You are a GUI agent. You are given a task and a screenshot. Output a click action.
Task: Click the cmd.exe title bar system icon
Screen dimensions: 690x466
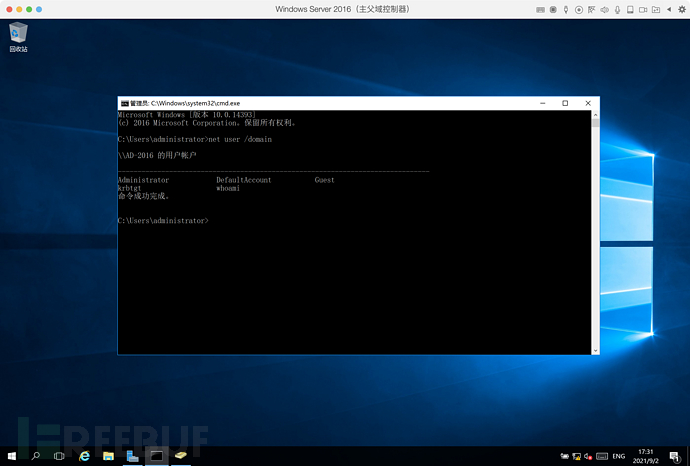[125, 103]
